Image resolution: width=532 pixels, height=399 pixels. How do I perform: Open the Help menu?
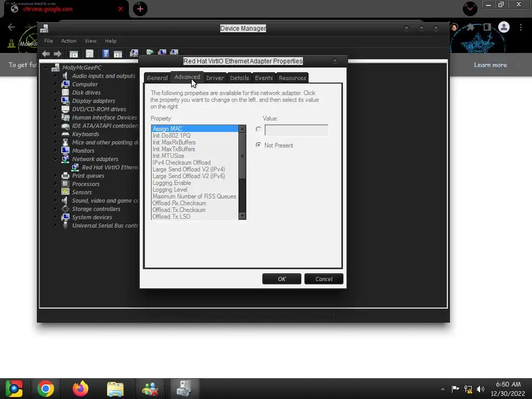click(110, 41)
